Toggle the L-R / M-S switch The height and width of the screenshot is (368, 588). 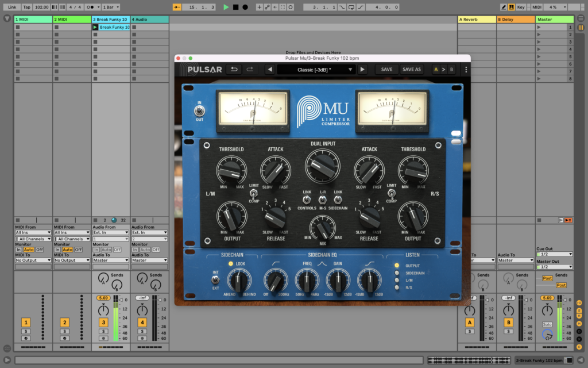pos(322,200)
